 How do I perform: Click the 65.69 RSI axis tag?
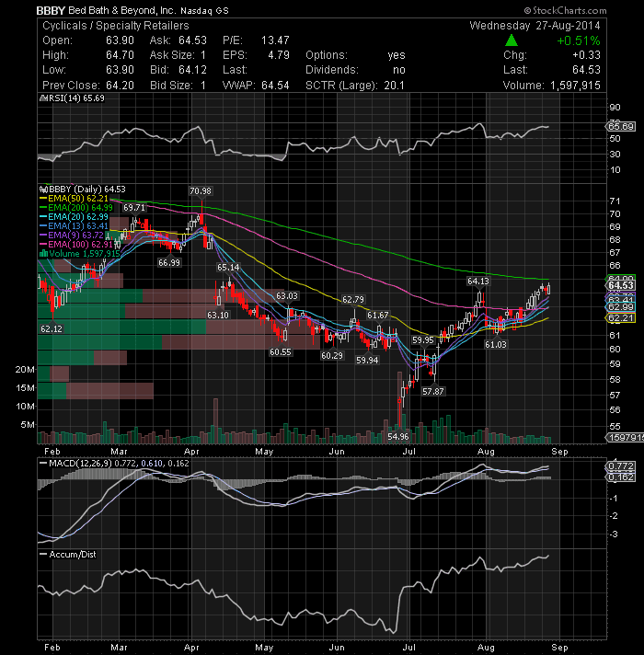[621, 127]
